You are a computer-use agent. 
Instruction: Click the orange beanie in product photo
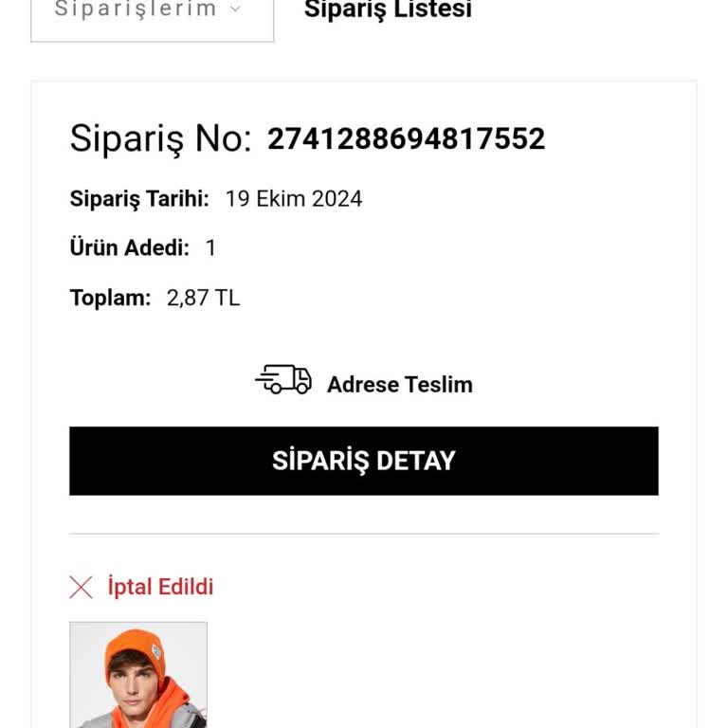tap(135, 646)
